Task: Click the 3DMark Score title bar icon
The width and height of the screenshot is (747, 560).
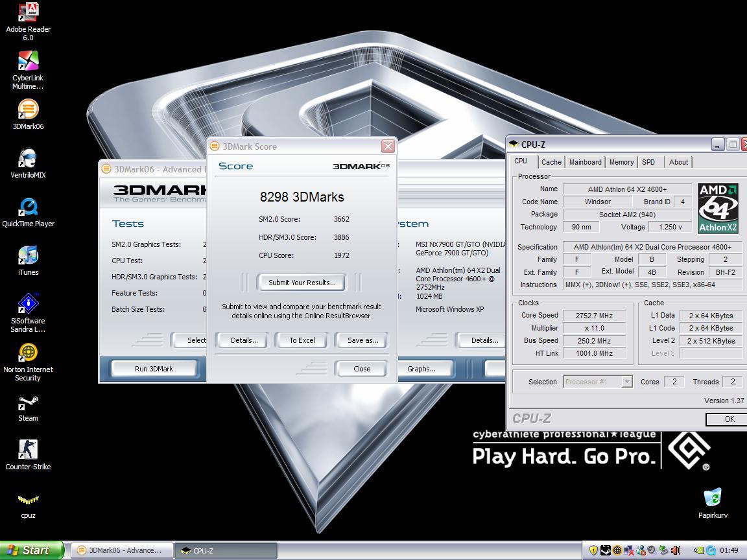Action: coord(215,146)
